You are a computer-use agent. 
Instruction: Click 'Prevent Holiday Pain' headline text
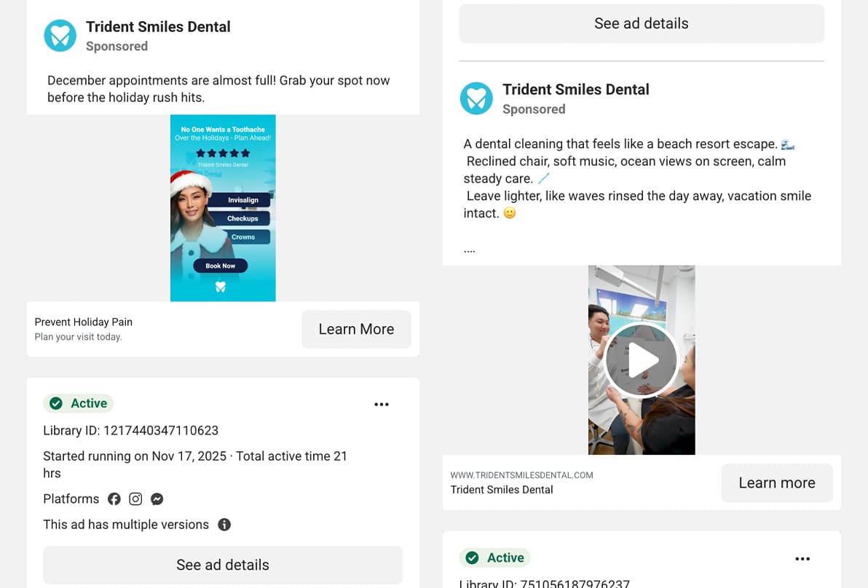click(84, 322)
